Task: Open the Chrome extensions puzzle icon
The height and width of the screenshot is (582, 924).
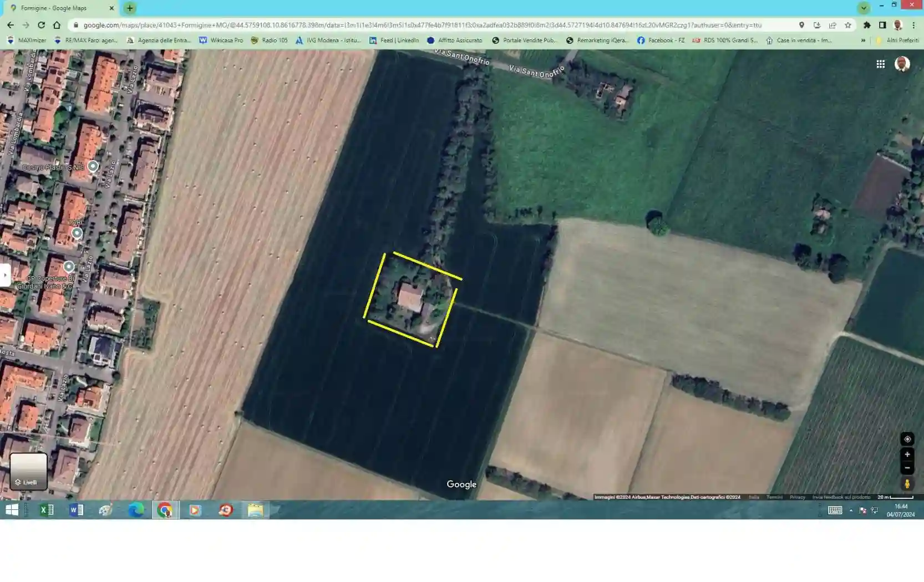Action: (867, 25)
